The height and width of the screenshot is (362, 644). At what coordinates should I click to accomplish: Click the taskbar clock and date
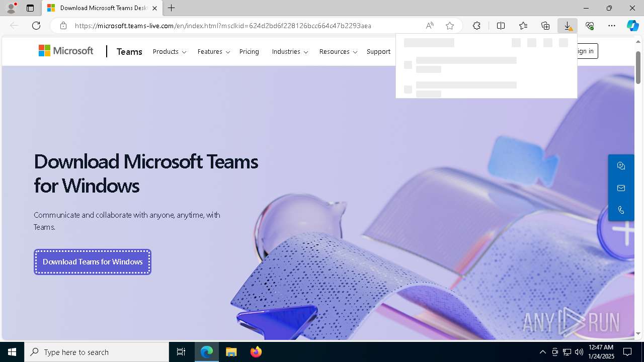pyautogui.click(x=601, y=352)
